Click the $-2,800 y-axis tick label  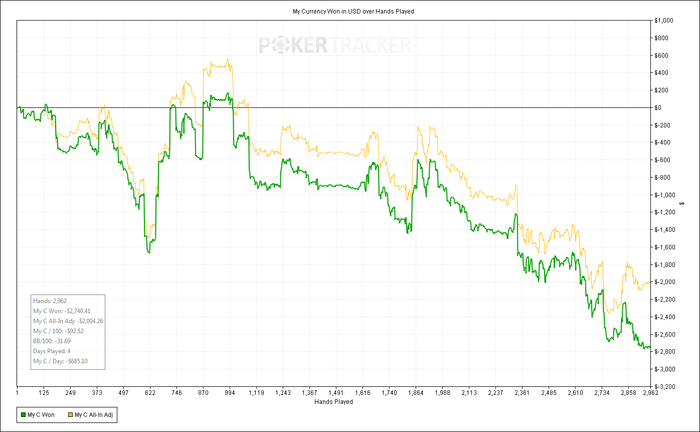(x=665, y=352)
